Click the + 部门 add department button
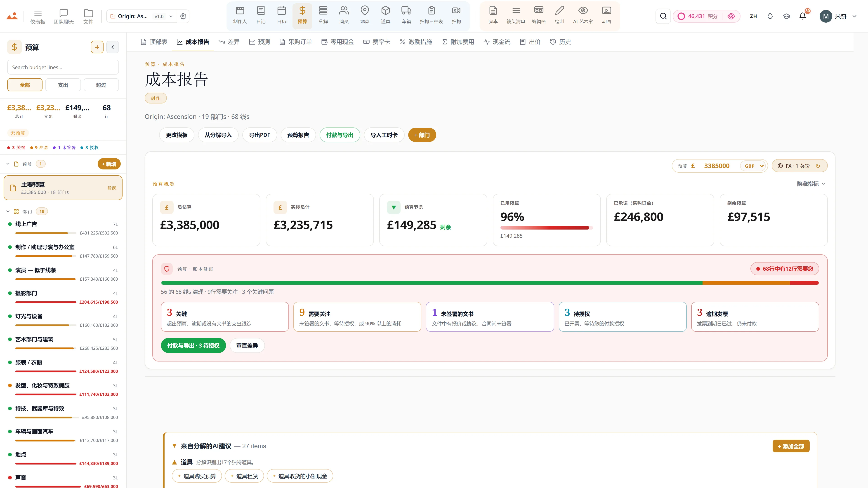 422,135
